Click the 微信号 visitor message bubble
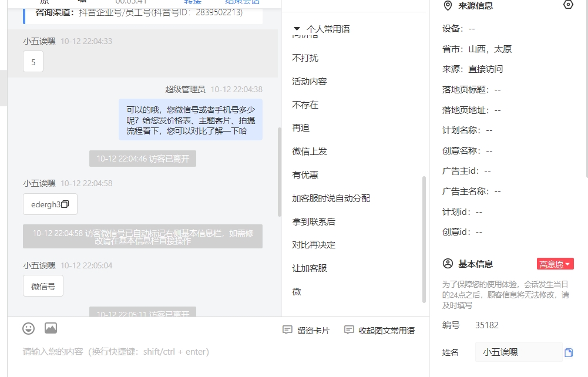Viewport: 588px width, 377px height. (x=43, y=286)
